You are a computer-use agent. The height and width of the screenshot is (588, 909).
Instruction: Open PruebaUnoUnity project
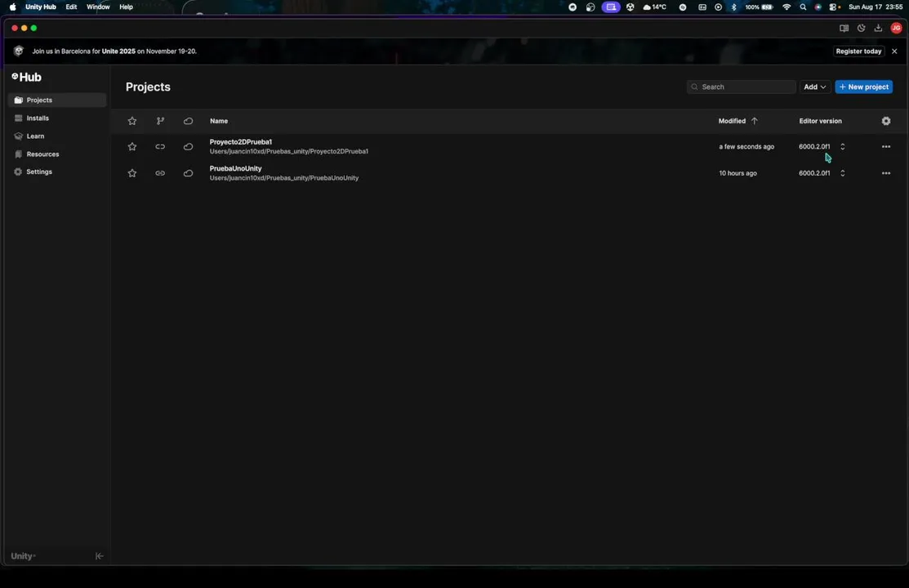(235, 169)
